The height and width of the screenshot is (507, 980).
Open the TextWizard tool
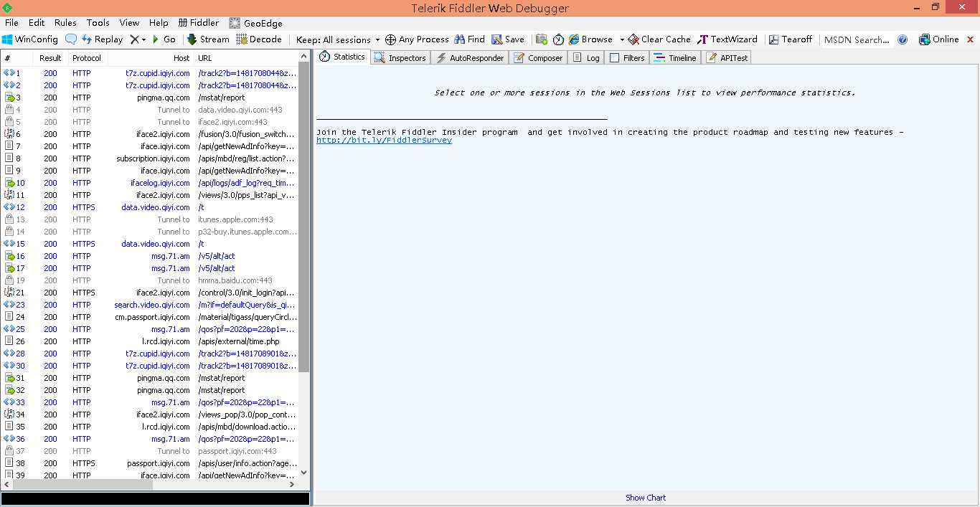pos(727,39)
